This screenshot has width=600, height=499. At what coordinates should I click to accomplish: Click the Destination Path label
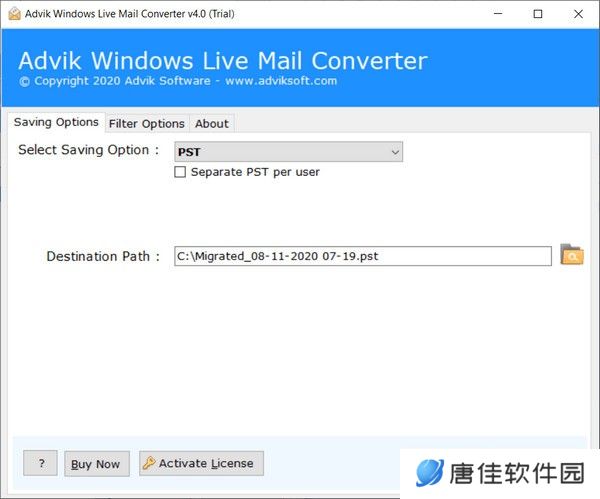[103, 256]
